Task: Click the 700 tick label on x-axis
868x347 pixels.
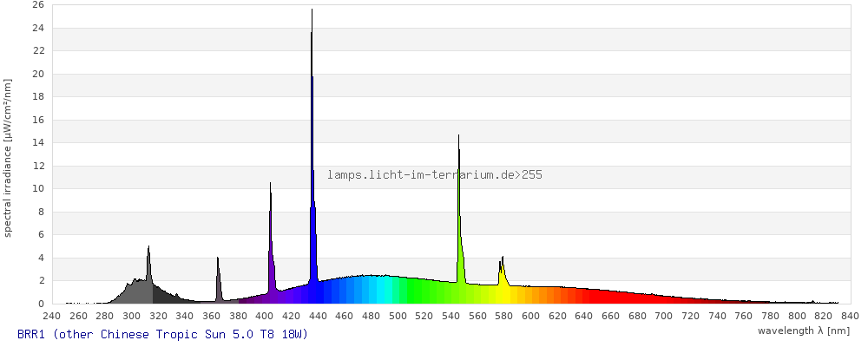Action: click(x=664, y=316)
